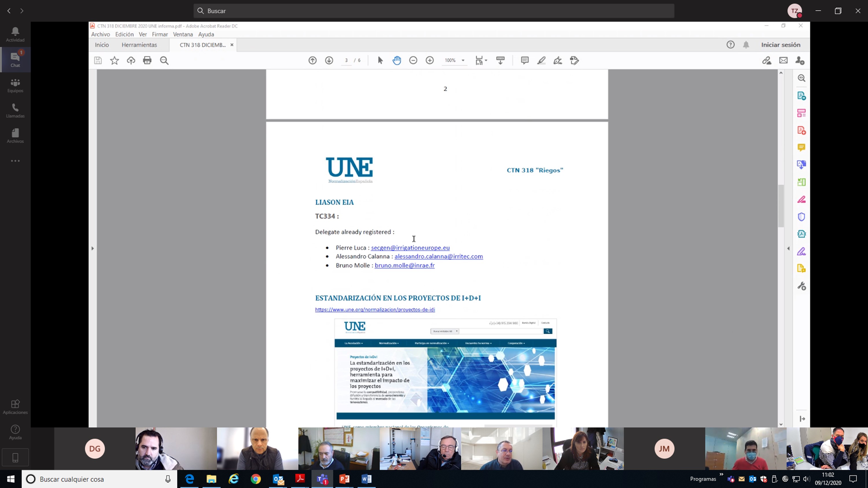Switch to the Herramientas tab

point(139,45)
